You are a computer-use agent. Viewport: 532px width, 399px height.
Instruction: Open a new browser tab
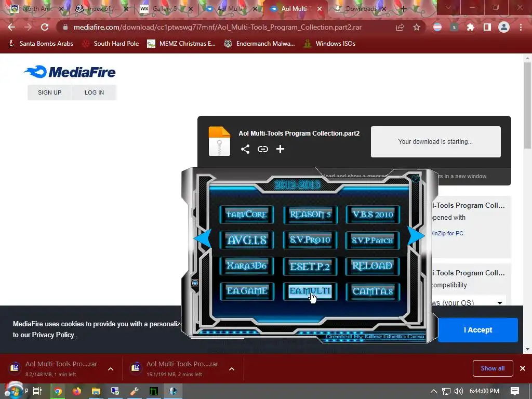point(403,9)
